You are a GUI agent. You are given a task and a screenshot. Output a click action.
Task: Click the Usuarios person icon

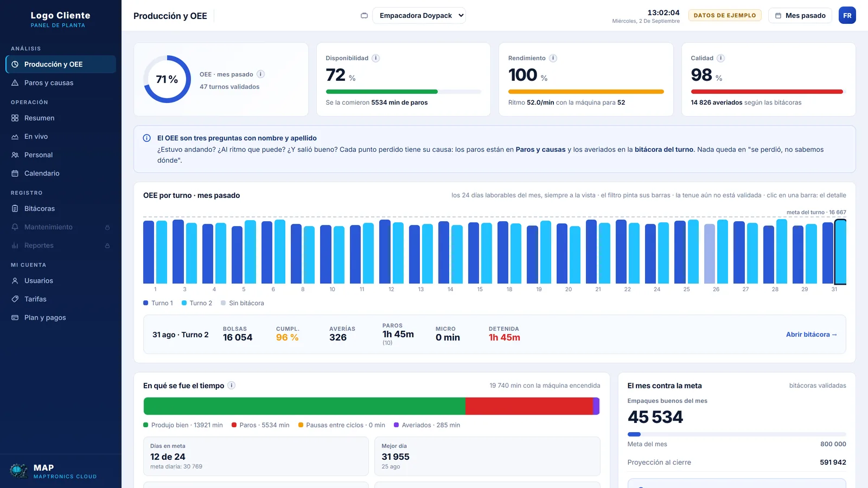pos(15,281)
